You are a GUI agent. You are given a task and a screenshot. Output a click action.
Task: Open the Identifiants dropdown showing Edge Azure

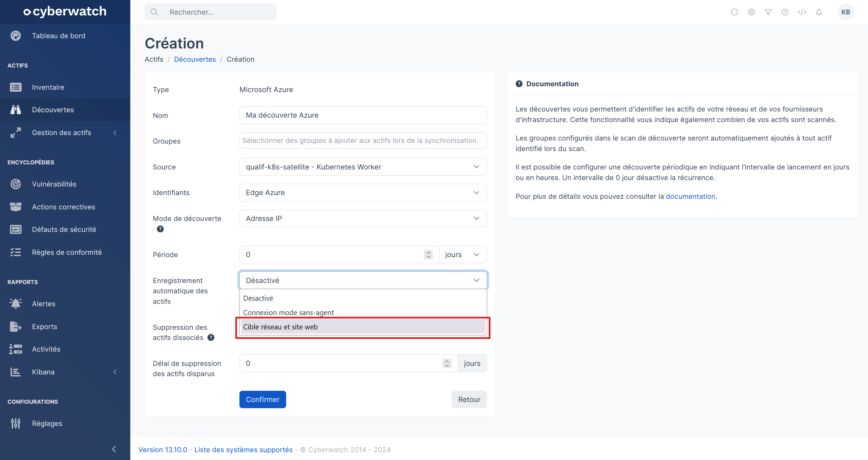click(x=363, y=193)
